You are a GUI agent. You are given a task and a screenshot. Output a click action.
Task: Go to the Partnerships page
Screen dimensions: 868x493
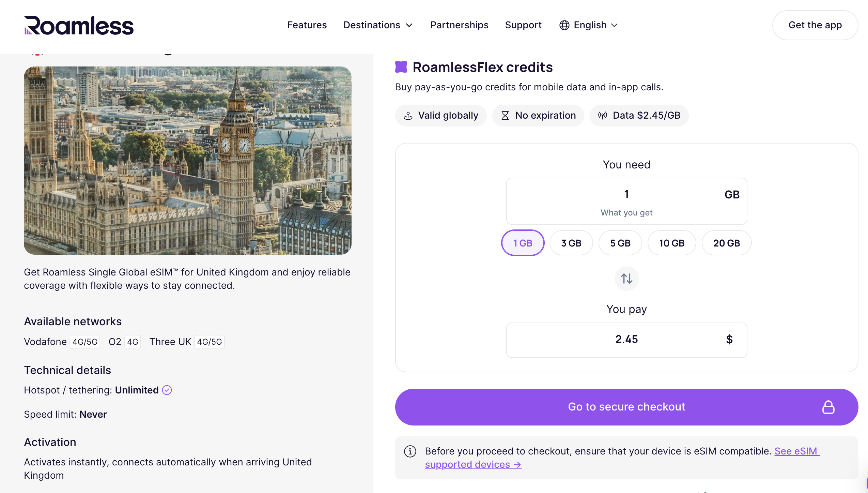[x=459, y=25]
